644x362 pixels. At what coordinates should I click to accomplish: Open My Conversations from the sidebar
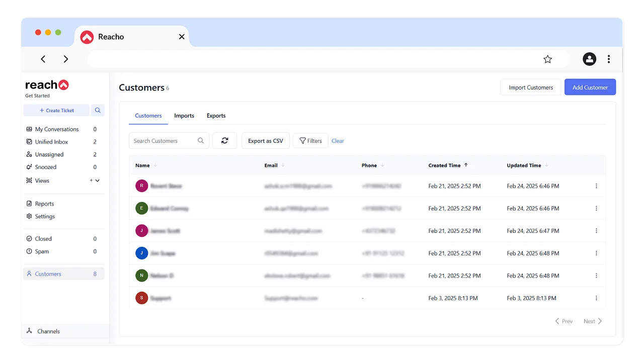click(x=56, y=129)
